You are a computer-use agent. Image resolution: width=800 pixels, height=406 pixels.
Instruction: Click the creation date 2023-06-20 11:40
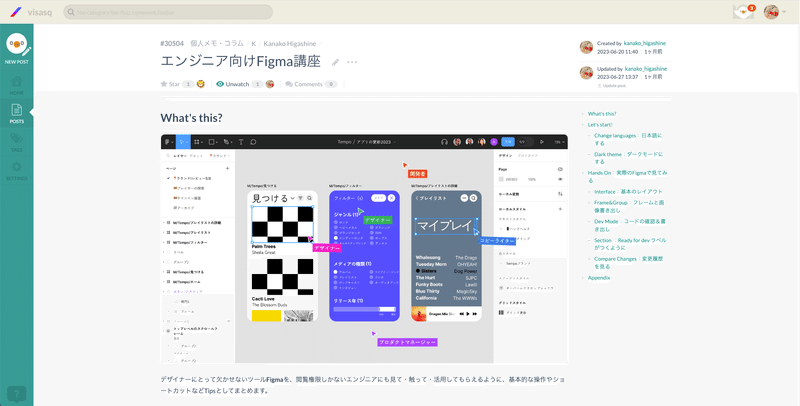click(x=617, y=52)
